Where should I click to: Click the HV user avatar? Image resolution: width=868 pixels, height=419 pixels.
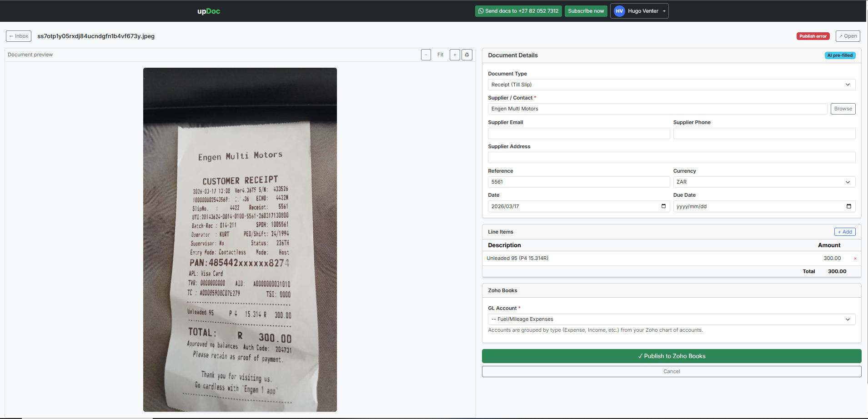point(619,11)
